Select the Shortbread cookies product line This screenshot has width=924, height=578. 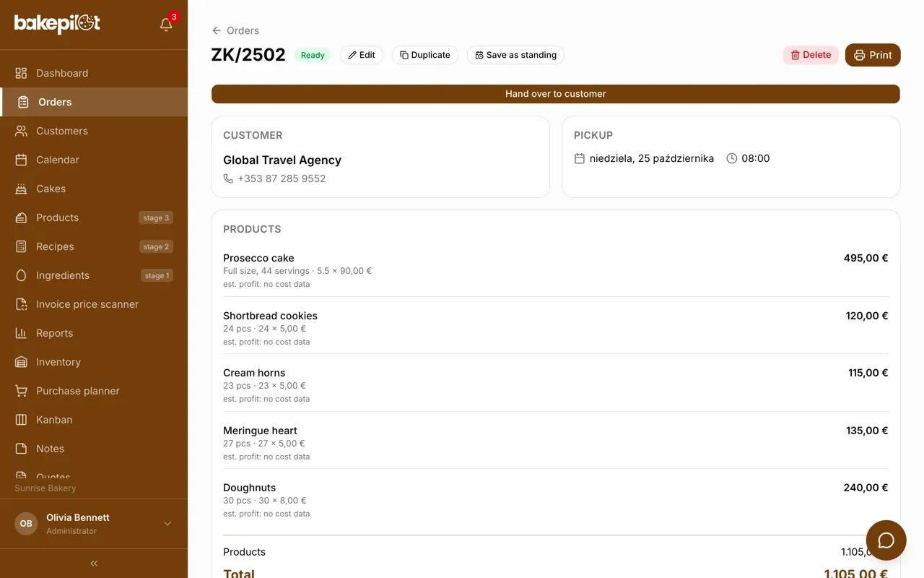tap(556, 328)
